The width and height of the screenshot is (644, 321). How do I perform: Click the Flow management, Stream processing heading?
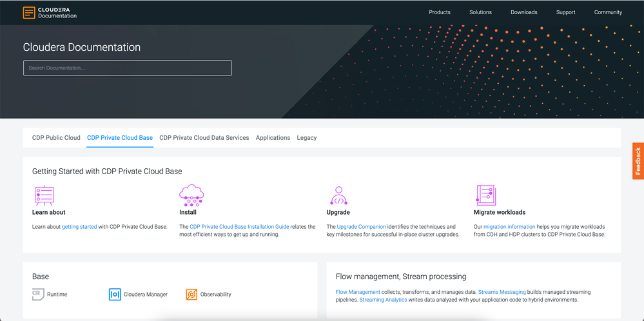click(x=401, y=277)
